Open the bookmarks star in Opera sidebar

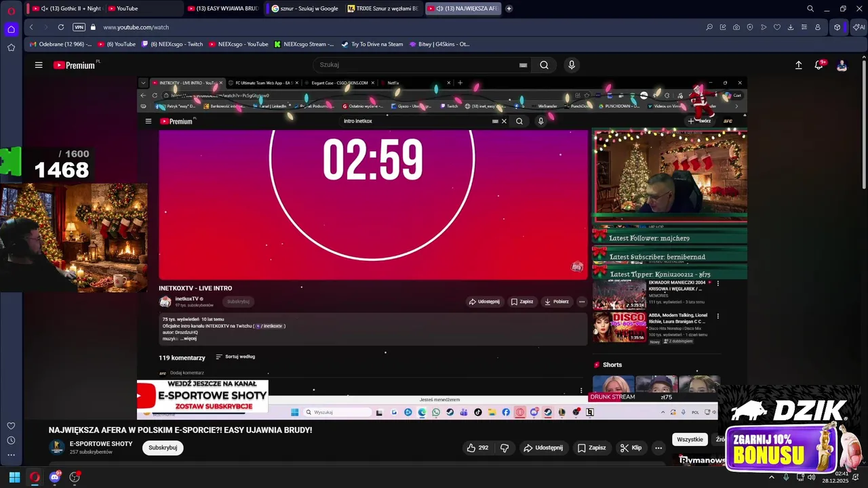click(11, 47)
